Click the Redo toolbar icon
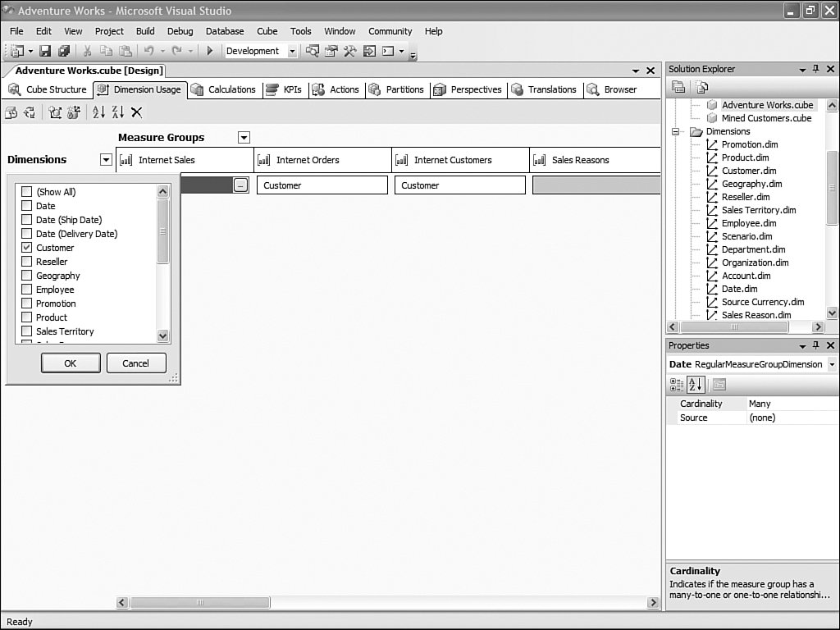Viewport: 840px width, 630px height. pos(177,51)
